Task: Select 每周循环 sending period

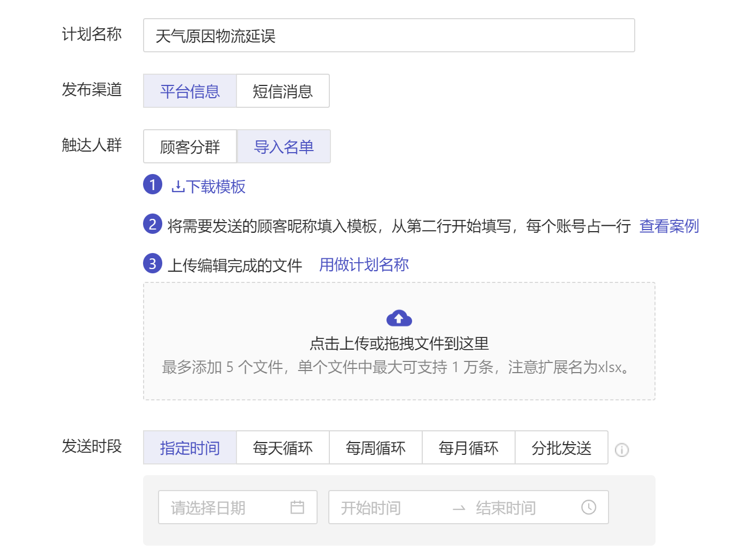Action: pos(375,447)
